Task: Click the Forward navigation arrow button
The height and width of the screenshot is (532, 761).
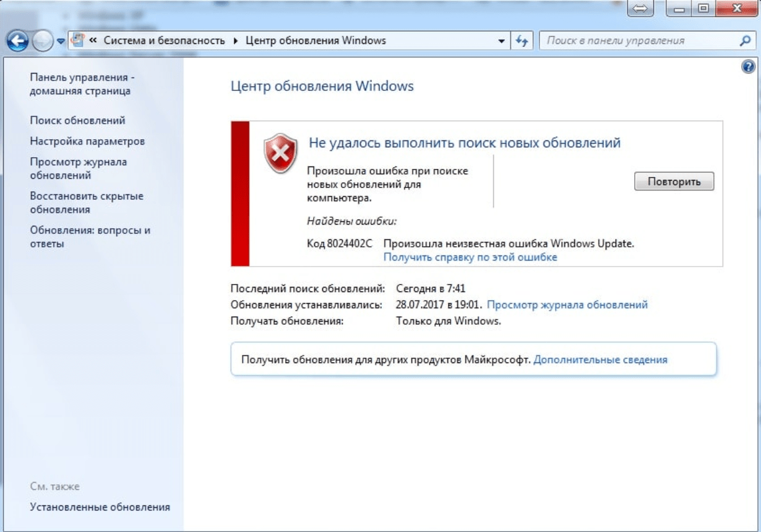Action: pyautogui.click(x=41, y=41)
